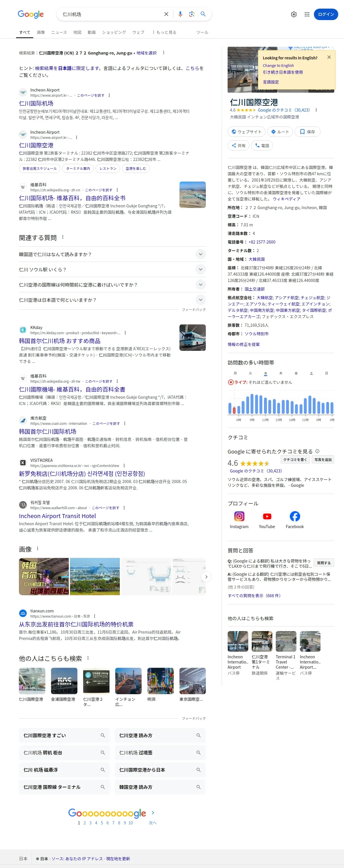Open three-dot menu beside 関連する質問
The width and height of the screenshot is (344, 868).
(x=62, y=237)
